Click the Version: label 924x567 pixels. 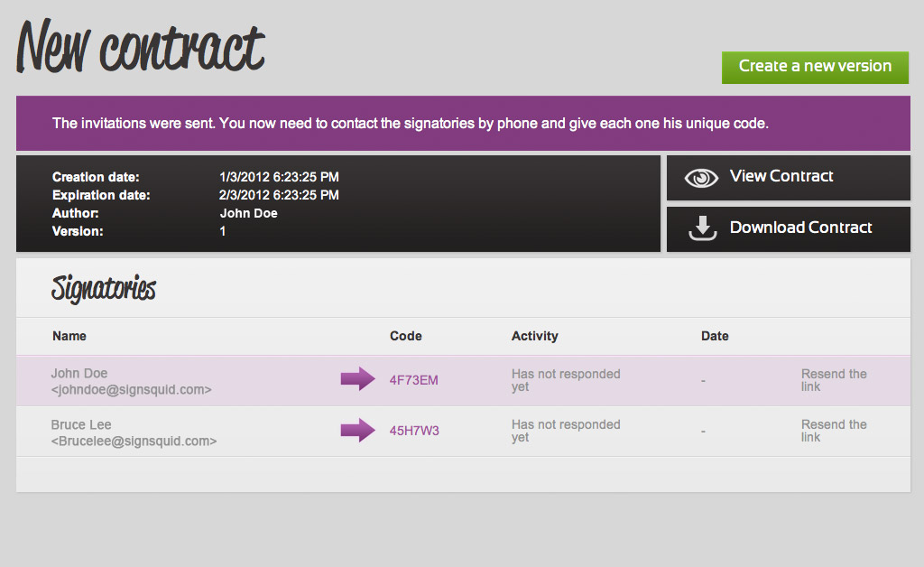(x=78, y=231)
